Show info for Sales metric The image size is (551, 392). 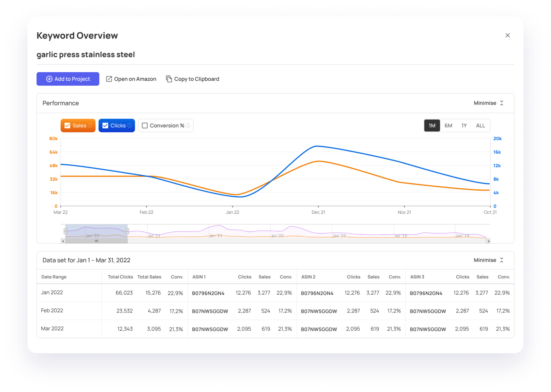[90, 126]
